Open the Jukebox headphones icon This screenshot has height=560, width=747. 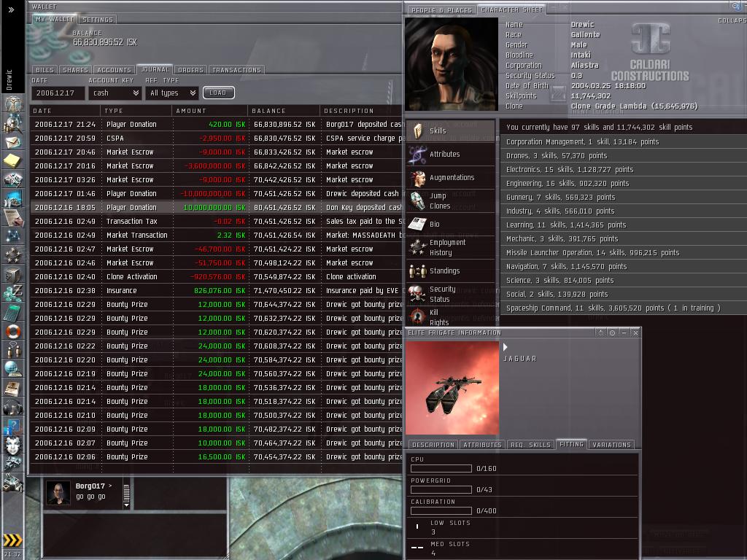[13, 407]
